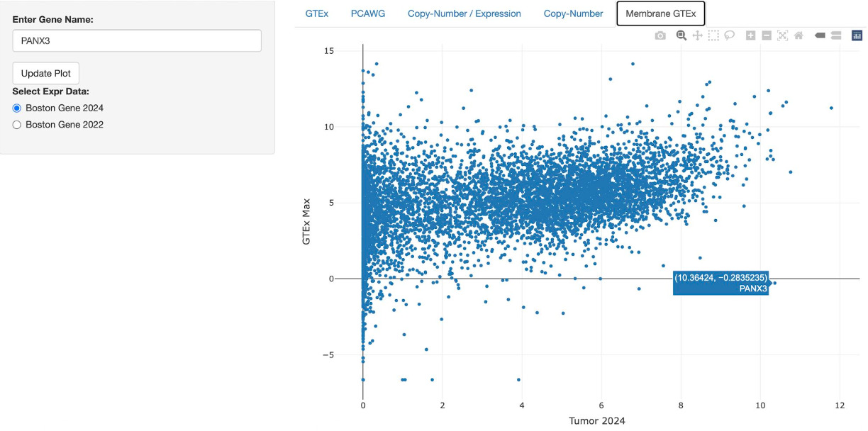The image size is (868, 431).
Task: Activate Lasso Select tool
Action: click(729, 35)
